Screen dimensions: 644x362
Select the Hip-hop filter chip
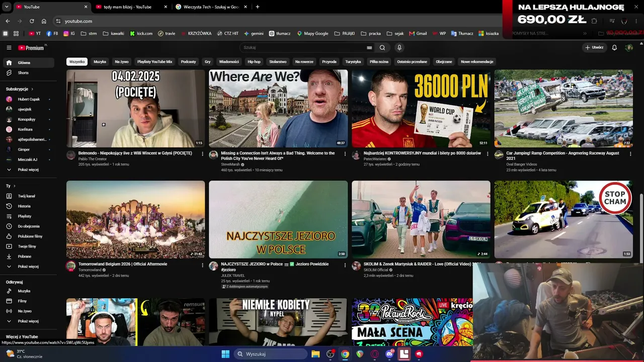pyautogui.click(x=254, y=62)
